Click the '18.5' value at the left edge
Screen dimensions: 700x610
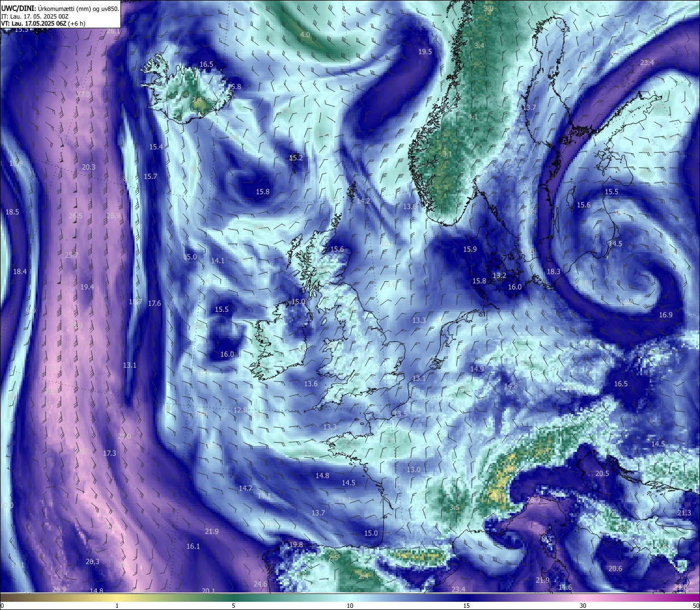12,212
